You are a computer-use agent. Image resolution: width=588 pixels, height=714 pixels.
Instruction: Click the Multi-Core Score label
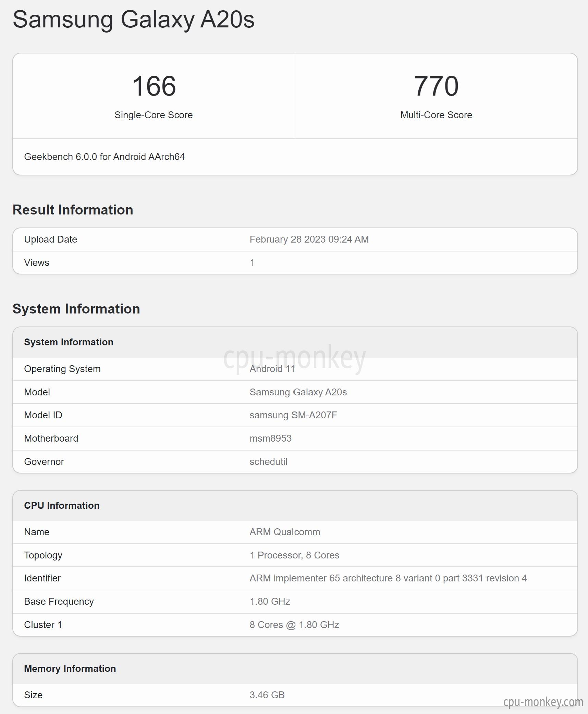(436, 115)
